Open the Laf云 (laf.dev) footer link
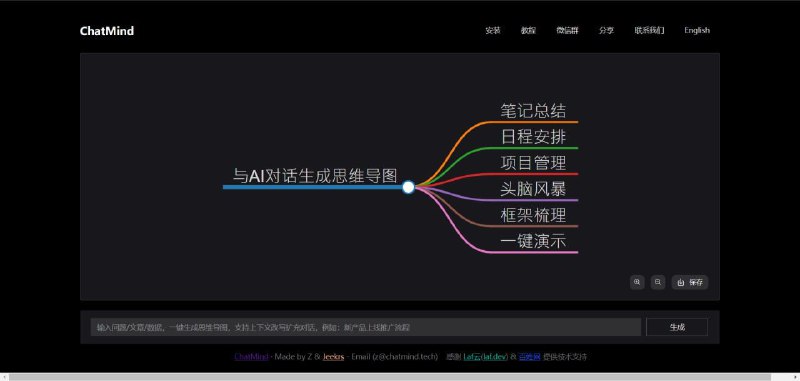The height and width of the screenshot is (381, 800). point(485,357)
